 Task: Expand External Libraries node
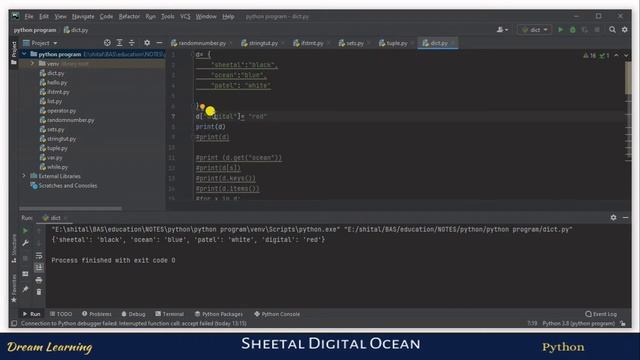24,176
